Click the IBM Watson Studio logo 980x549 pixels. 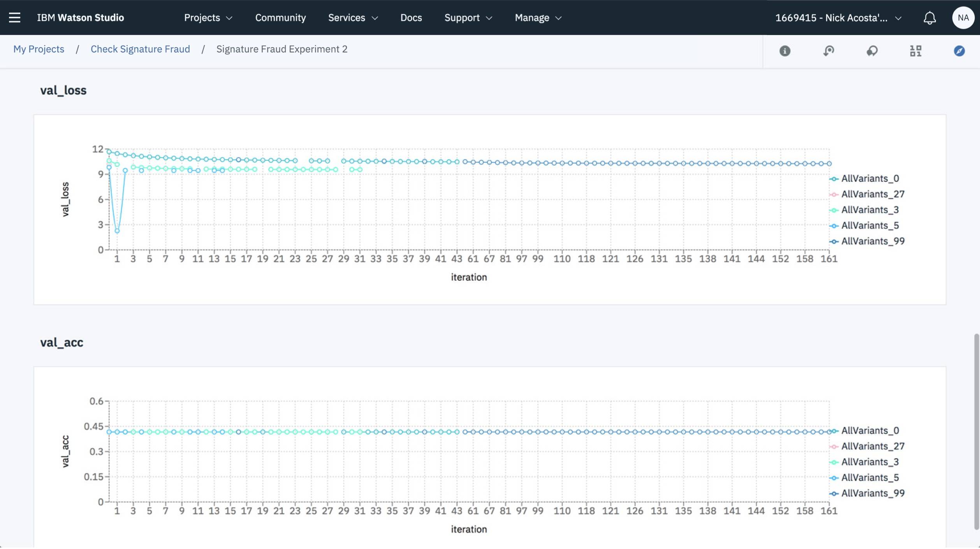tap(80, 18)
